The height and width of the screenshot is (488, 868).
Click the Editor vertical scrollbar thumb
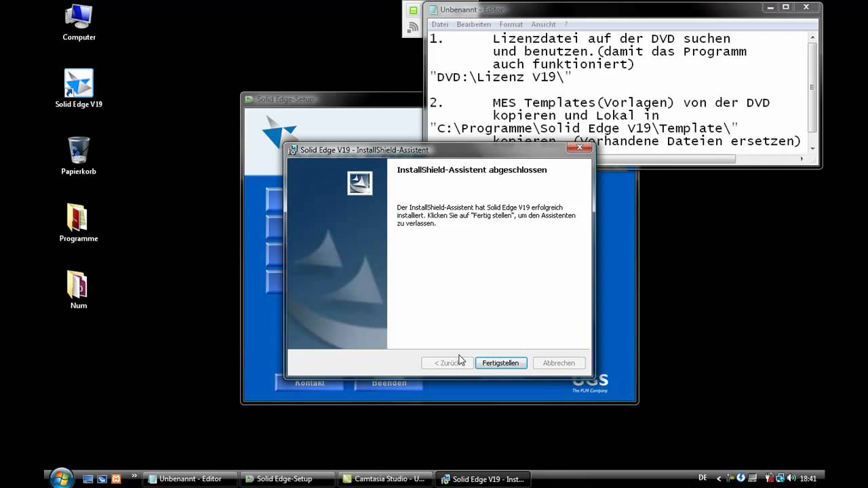click(x=812, y=87)
